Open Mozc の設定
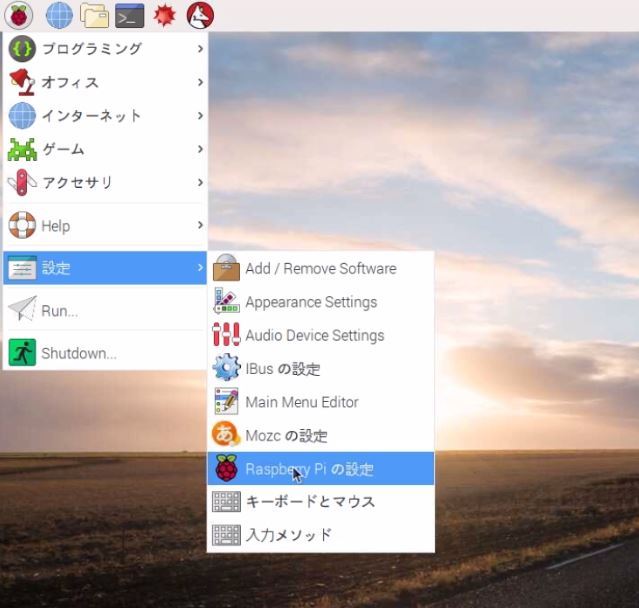Screen dimensions: 639x608 (x=286, y=436)
